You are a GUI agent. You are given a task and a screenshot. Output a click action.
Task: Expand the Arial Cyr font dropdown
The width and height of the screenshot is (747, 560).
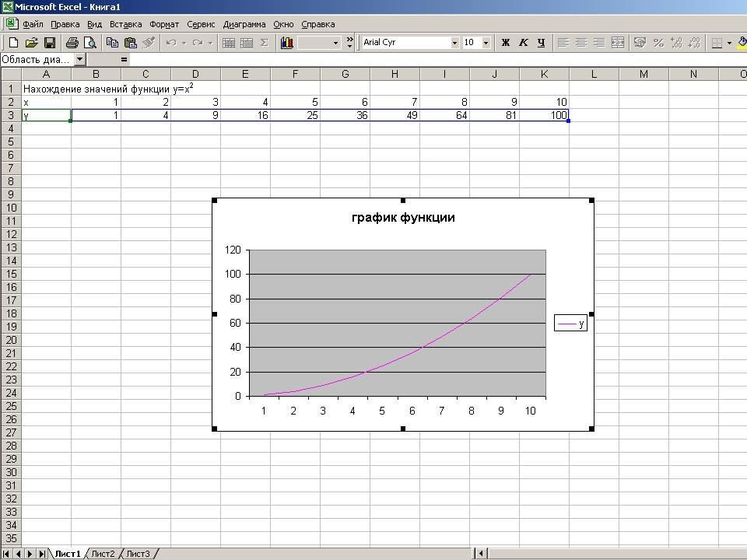point(454,43)
